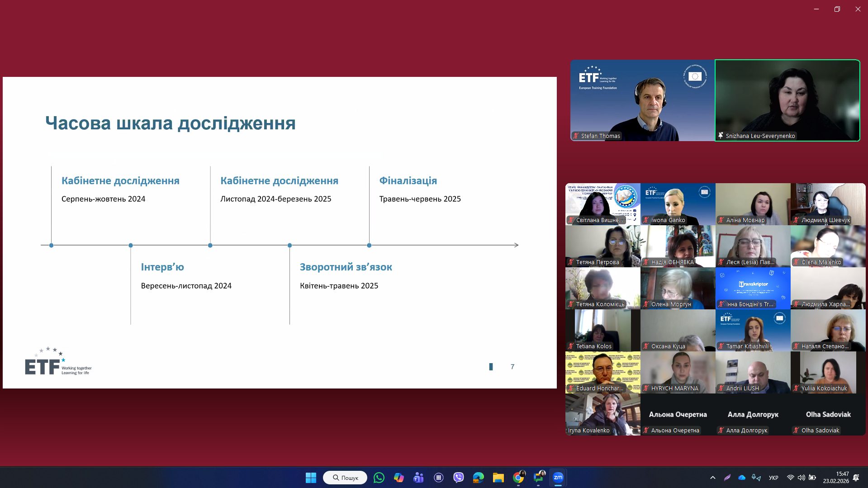Image resolution: width=868 pixels, height=488 pixels.
Task: Launch Microsoft Edge from the taskbar
Action: point(479,478)
